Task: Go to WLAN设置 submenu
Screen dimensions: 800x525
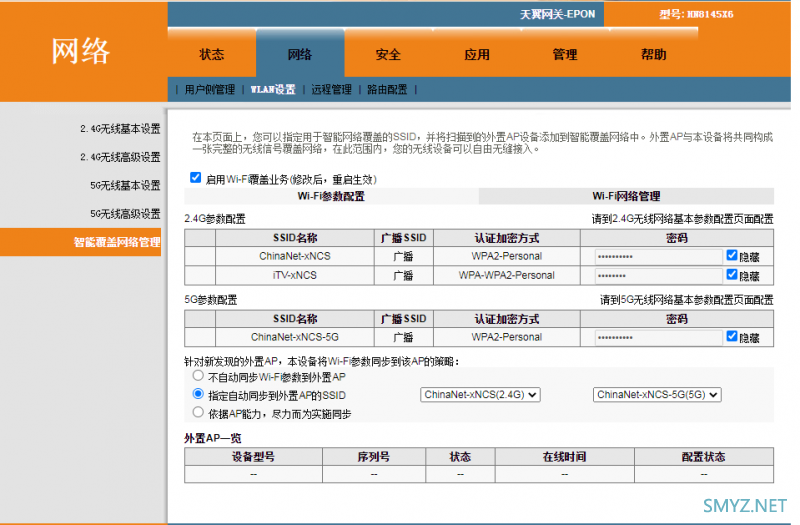Action: coord(273,90)
